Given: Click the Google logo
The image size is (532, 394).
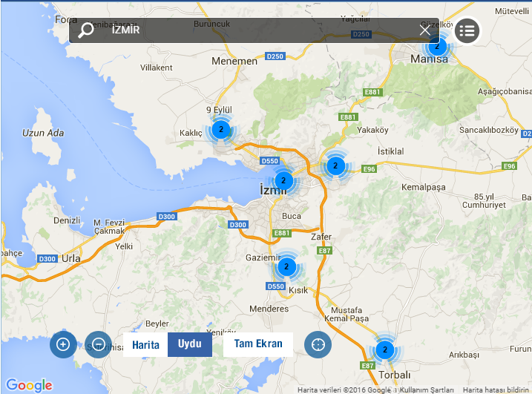Looking at the screenshot, I should [29, 385].
